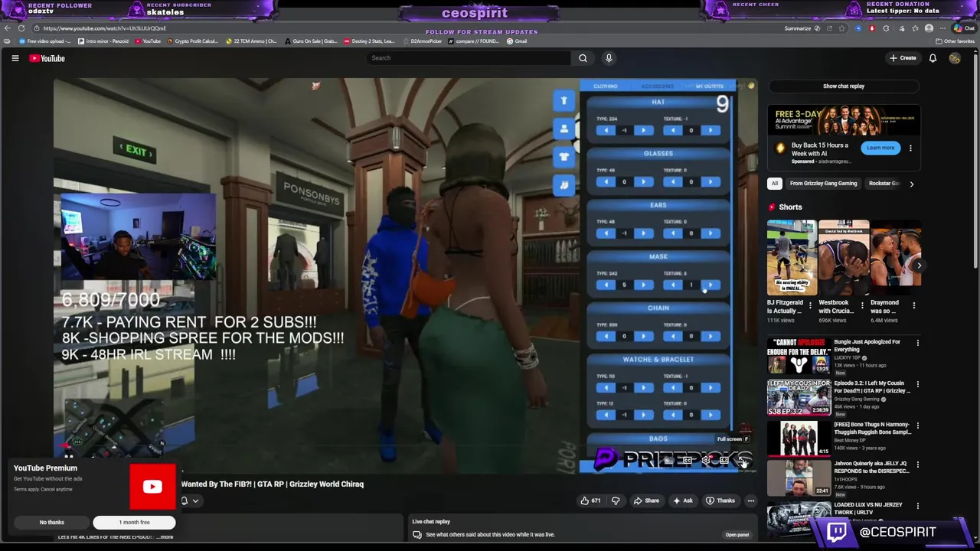Increase the Hat type value
Screen dimensions: 980x551
[643, 130]
